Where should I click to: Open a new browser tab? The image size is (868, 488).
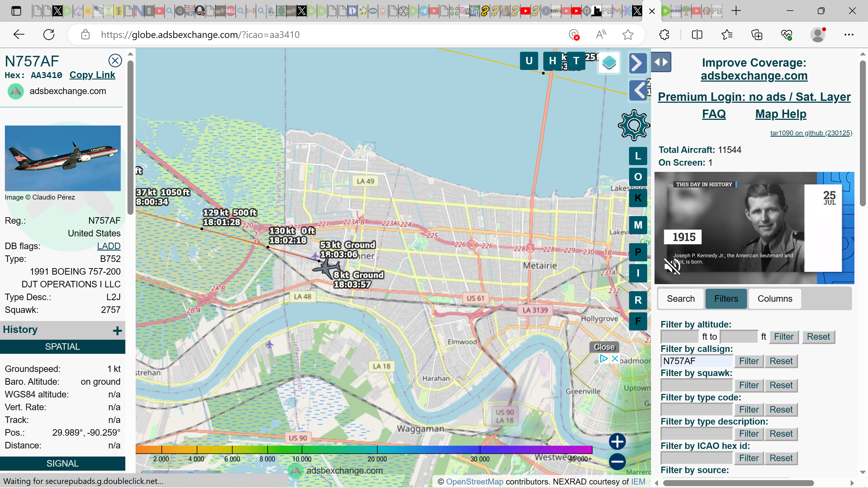pos(736,11)
